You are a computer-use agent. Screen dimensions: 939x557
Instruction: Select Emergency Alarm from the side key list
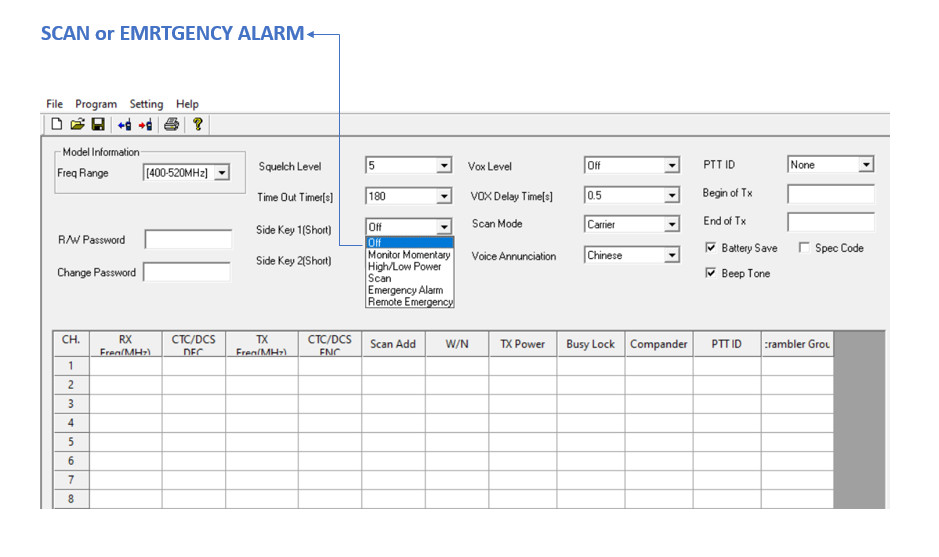click(405, 290)
